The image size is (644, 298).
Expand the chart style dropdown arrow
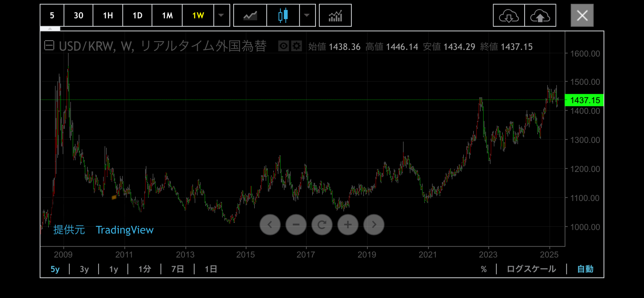pos(307,15)
